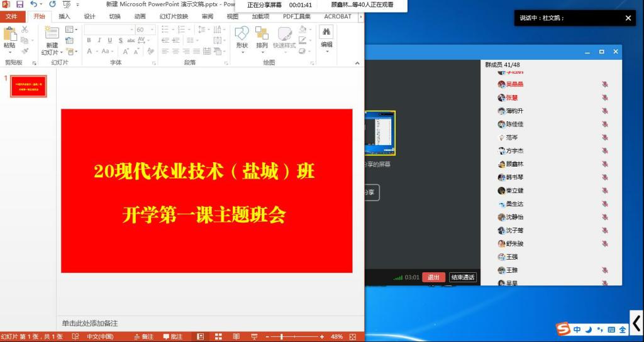Open the Insert (插入) ribbon tab
This screenshot has height=342, width=644.
[x=64, y=16]
